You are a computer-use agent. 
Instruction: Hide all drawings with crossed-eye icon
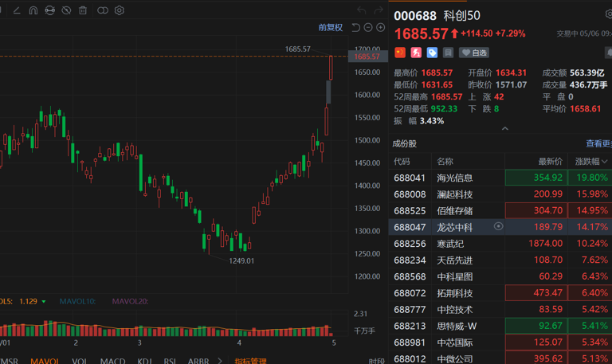(x=66, y=10)
